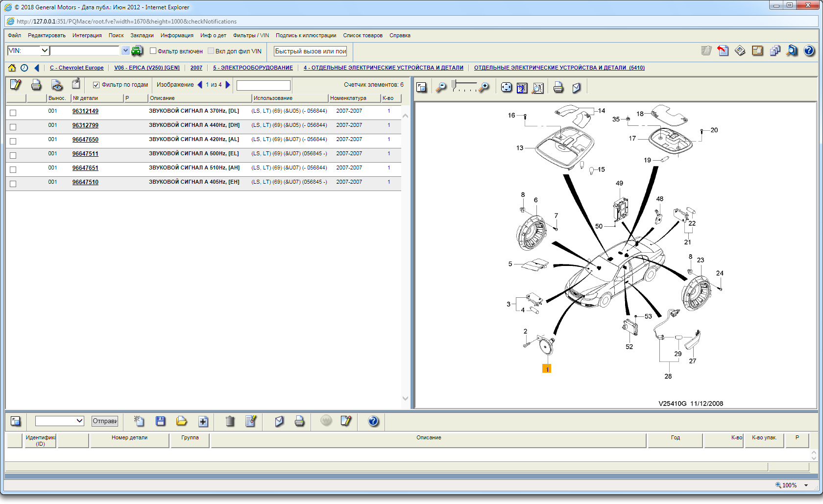Tick checkbox for part 96647650
The width and height of the screenshot is (823, 504).
[13, 141]
